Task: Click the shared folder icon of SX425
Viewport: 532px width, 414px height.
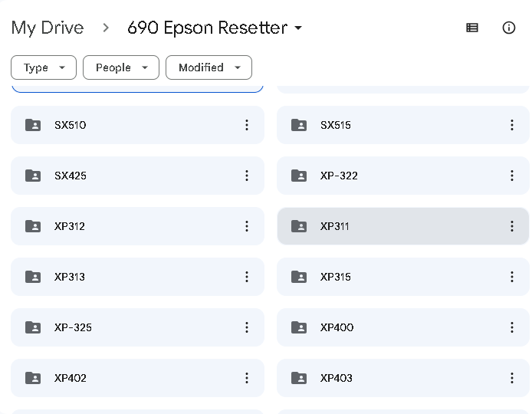Action: tap(33, 176)
